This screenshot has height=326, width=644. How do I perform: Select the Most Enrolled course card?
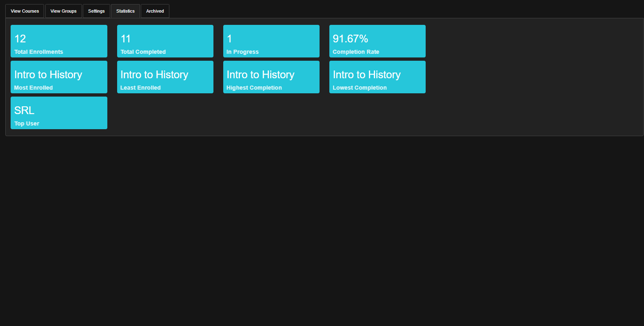[x=59, y=77]
